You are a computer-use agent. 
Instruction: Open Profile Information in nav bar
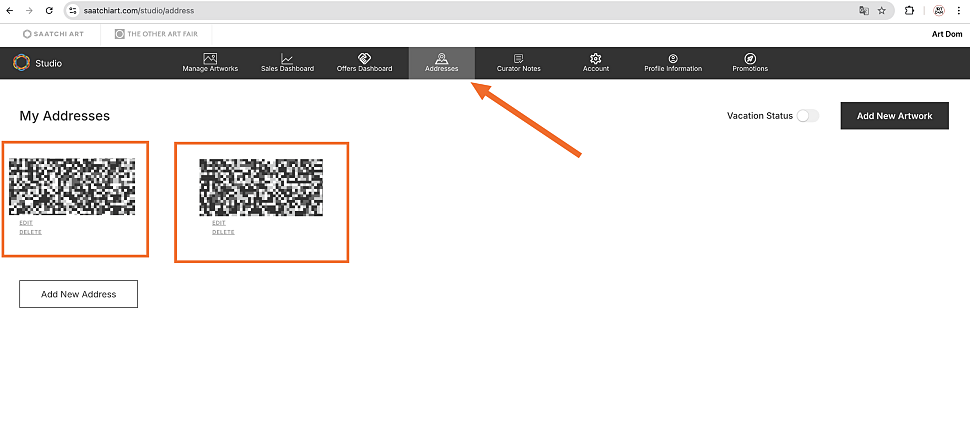coord(673,63)
